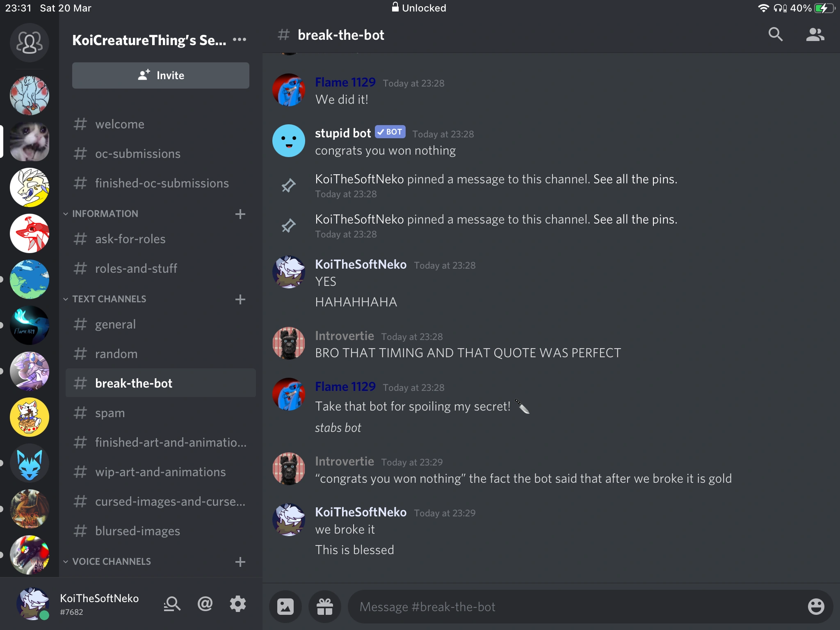Switch to the spam channel
This screenshot has width=840, height=630.
(161, 413)
